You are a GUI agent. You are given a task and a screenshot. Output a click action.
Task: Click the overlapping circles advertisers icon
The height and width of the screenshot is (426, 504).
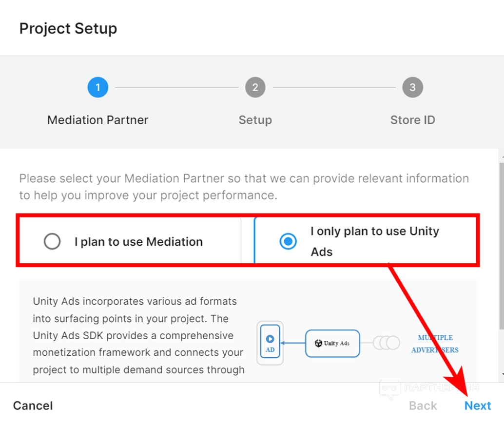click(x=387, y=343)
